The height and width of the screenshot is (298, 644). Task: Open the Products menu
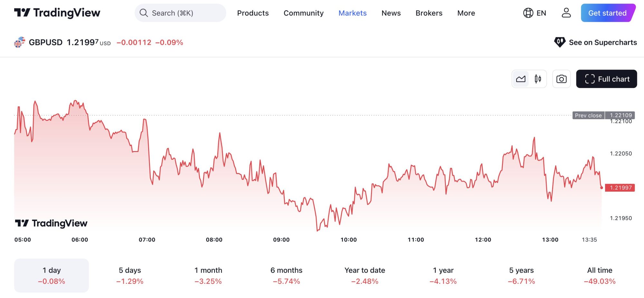pos(253,13)
